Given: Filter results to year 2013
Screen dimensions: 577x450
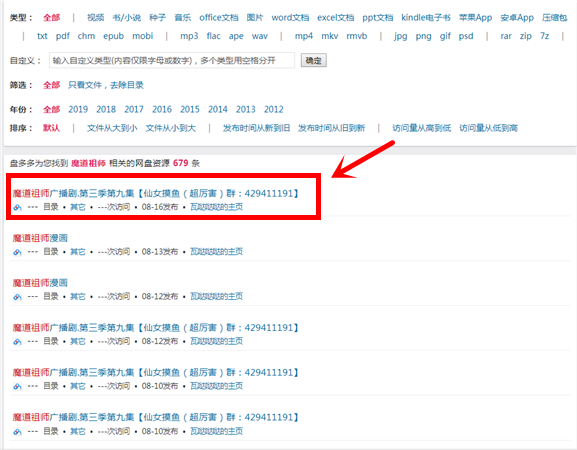Looking at the screenshot, I should [246, 109].
